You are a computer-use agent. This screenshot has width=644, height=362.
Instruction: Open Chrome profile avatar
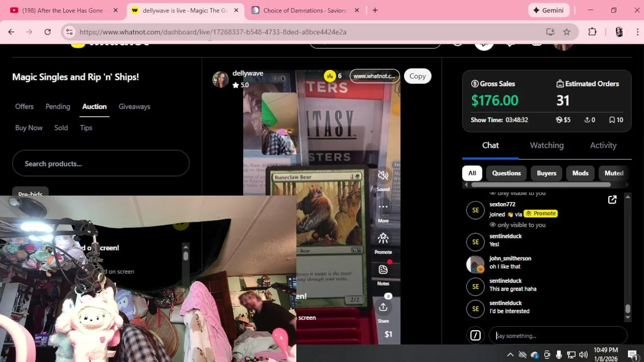(x=619, y=32)
